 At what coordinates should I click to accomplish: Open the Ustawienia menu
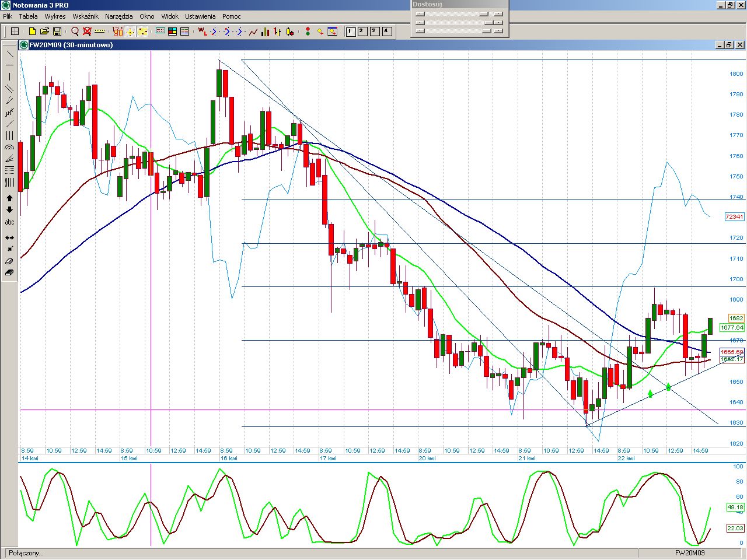point(200,16)
